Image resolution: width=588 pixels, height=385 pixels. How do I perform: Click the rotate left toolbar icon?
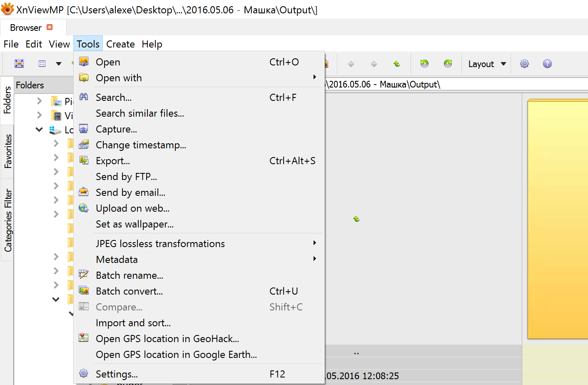(424, 63)
